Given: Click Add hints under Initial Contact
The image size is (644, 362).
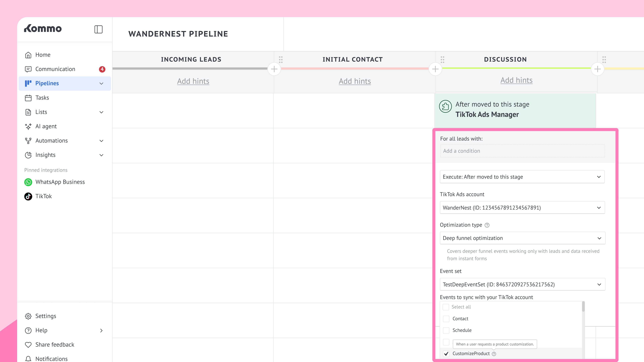Looking at the screenshot, I should pos(355,81).
